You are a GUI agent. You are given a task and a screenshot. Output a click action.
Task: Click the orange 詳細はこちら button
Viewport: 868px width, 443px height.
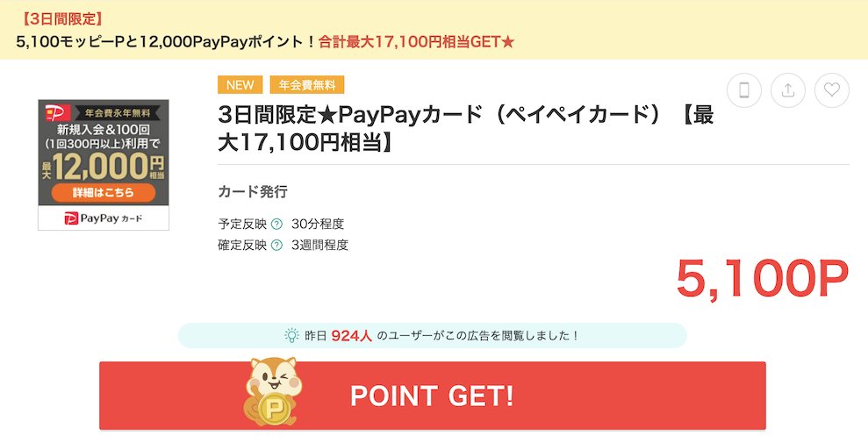[x=104, y=192]
